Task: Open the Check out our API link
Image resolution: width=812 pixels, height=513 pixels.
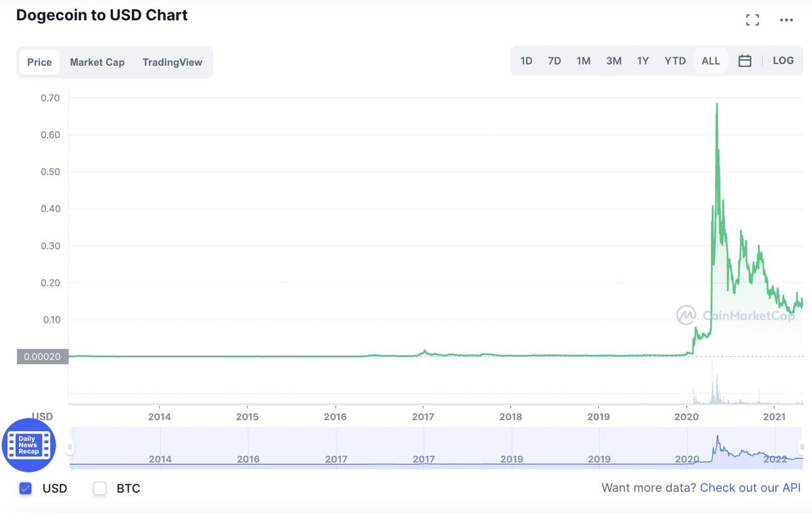Action: pos(750,488)
